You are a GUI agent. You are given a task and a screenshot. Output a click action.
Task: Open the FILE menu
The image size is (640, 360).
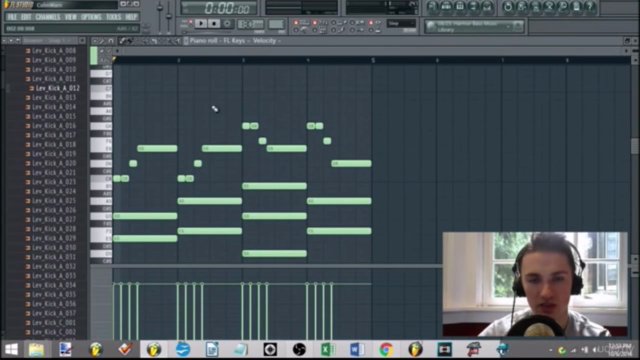pos(12,17)
